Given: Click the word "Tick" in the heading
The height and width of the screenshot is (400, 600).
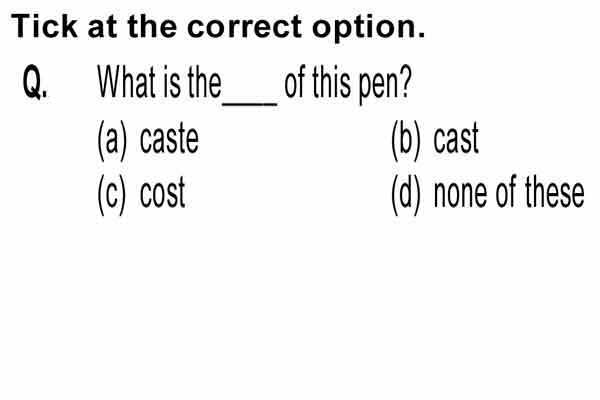Looking at the screenshot, I should tap(44, 26).
